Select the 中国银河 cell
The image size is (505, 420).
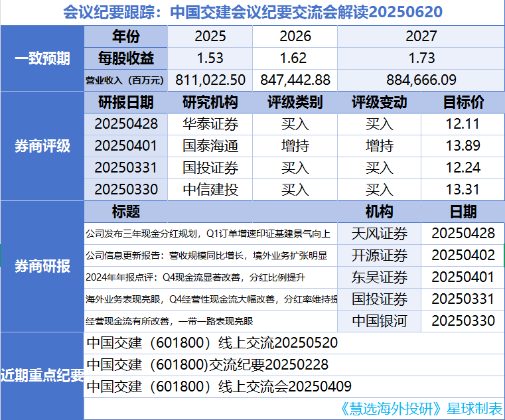tap(379, 321)
